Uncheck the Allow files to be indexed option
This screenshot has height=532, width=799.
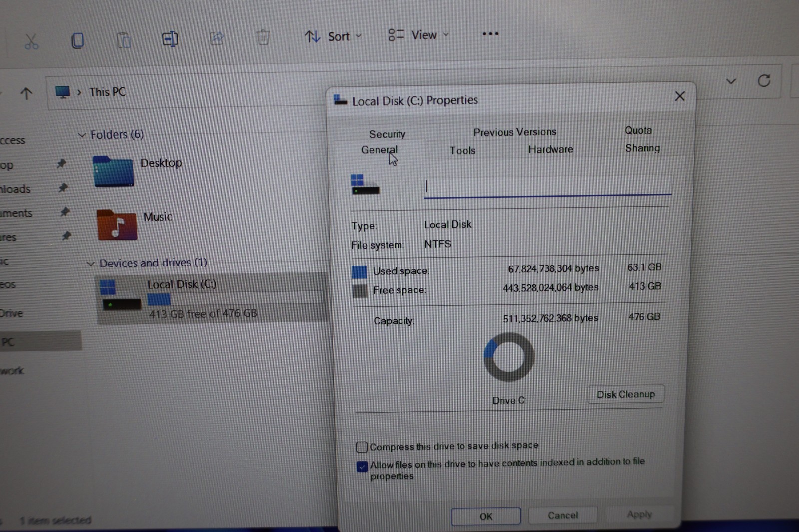(x=362, y=466)
